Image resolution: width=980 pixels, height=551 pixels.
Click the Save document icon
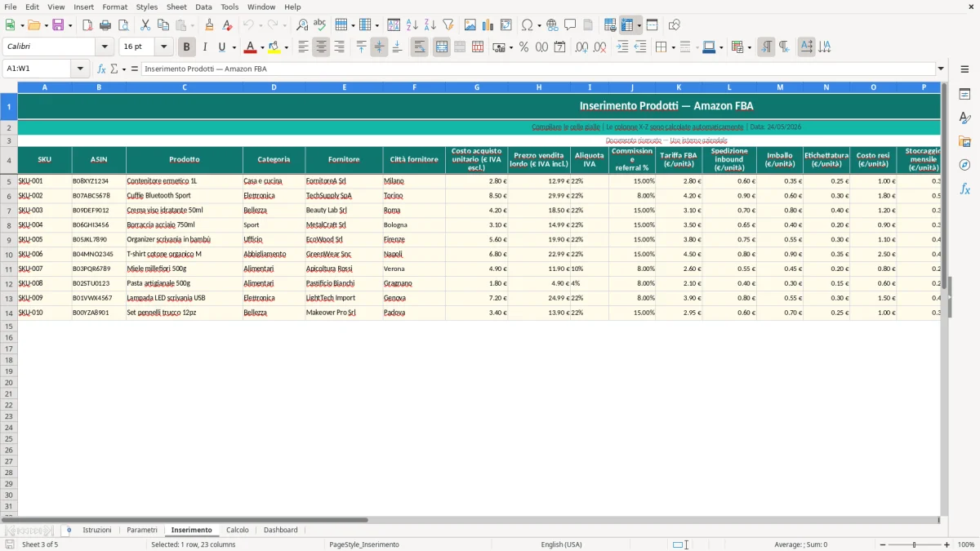tap(58, 25)
